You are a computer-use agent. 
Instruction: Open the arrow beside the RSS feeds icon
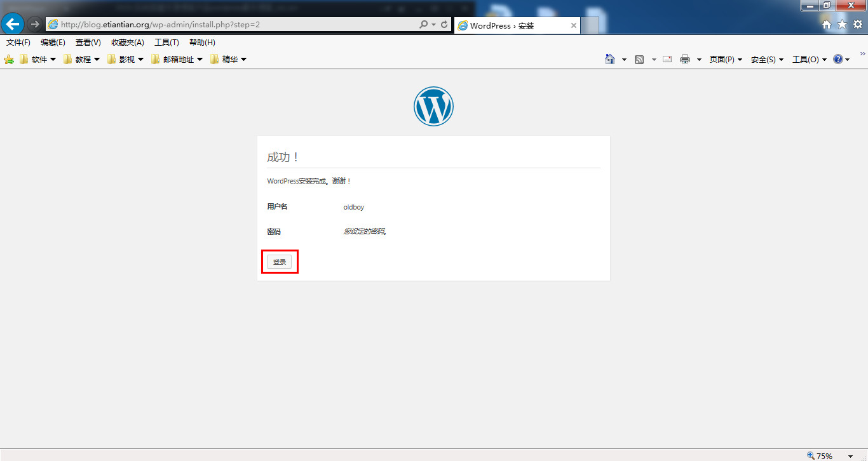(x=654, y=59)
